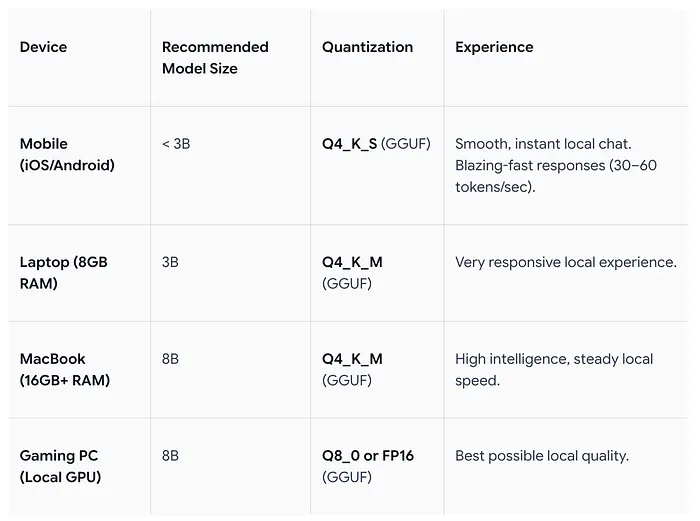This screenshot has height=521, width=700.
Task: Select the Experience column header
Action: (494, 47)
